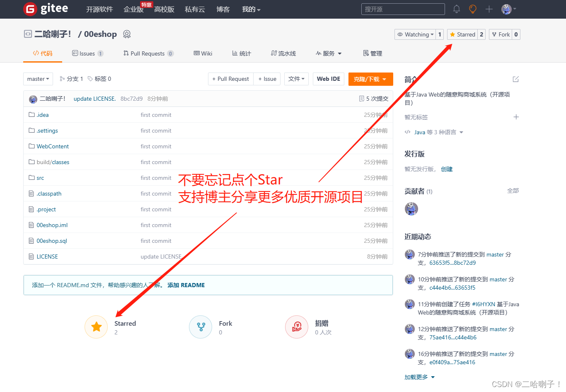Open the 00eshop.sql file

[x=52, y=241]
